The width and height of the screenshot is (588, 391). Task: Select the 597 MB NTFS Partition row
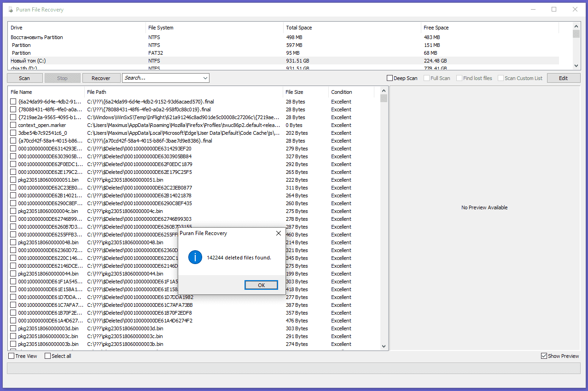[x=283, y=45]
